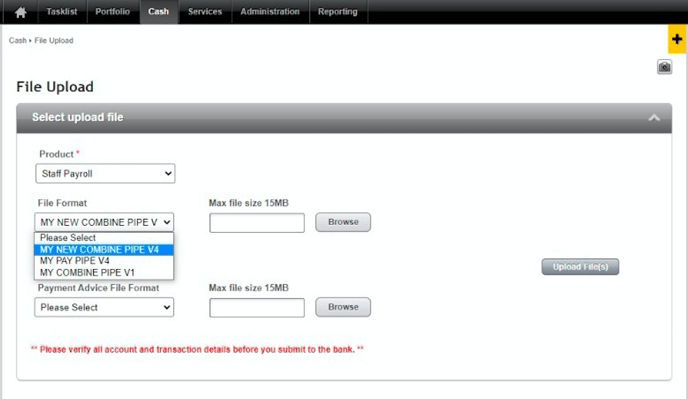
Task: Click the Cash breadcrumb link
Action: click(18, 40)
